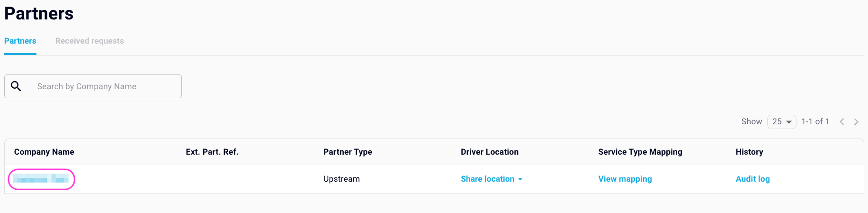Click the Ext. Part. Ref. column header
The width and height of the screenshot is (868, 213).
(212, 152)
